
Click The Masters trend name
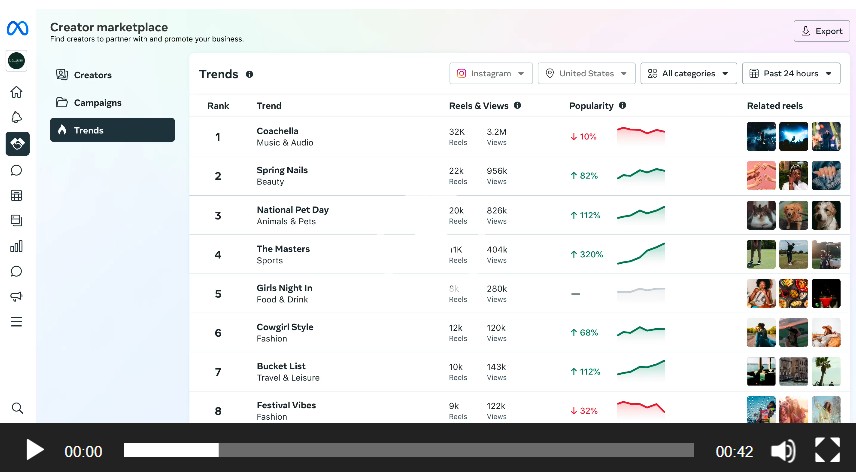[283, 249]
